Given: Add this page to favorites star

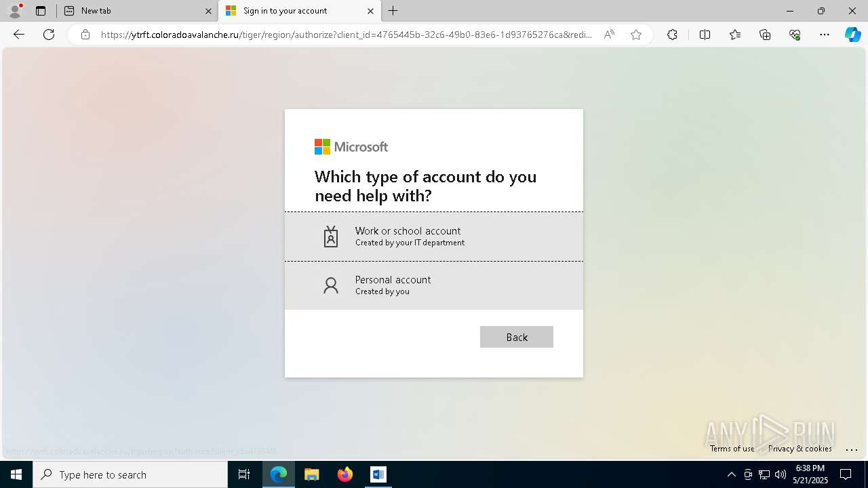Looking at the screenshot, I should click(x=636, y=35).
